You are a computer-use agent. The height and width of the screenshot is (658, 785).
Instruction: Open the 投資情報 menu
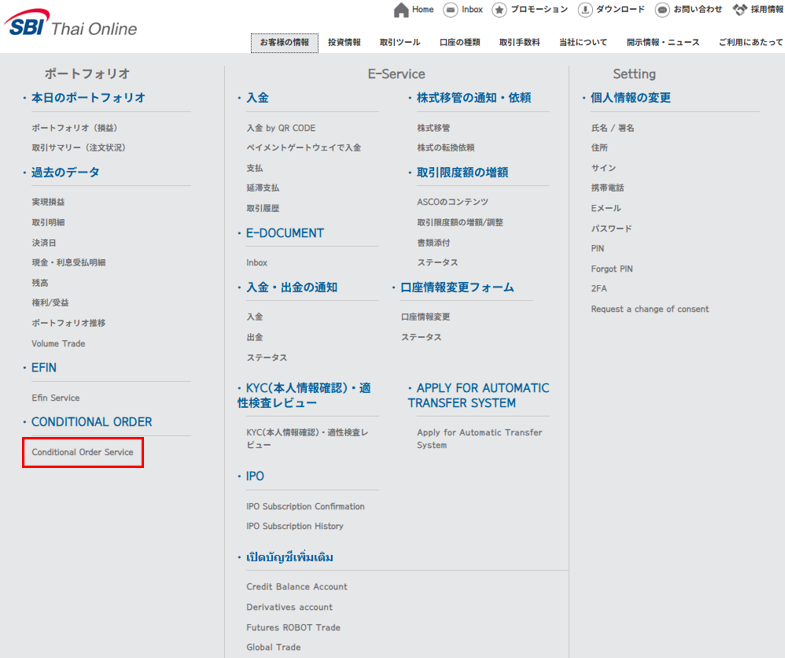[344, 43]
